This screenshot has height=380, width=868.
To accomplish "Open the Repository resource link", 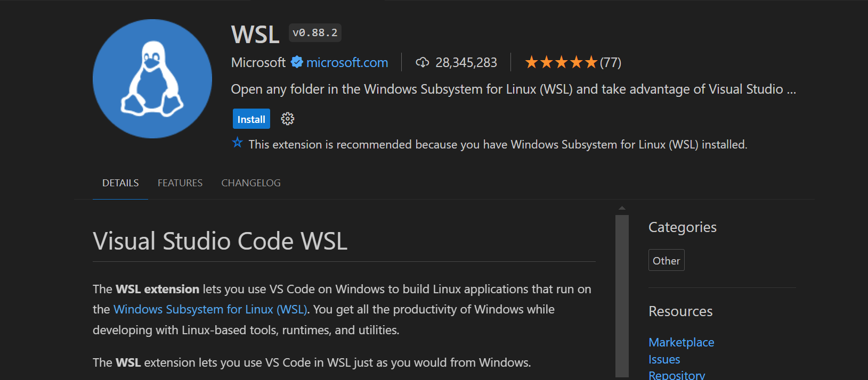I will point(677,375).
